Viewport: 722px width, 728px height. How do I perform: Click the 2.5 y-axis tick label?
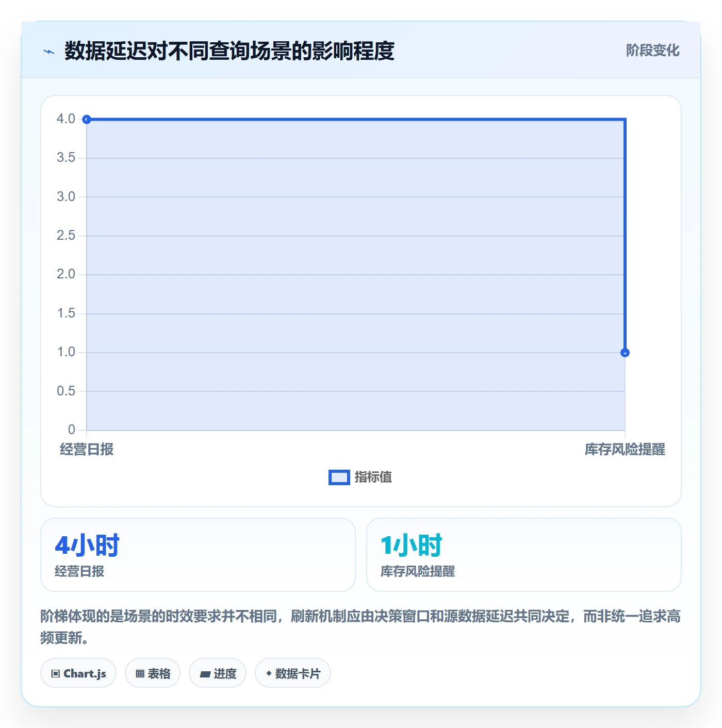pyautogui.click(x=66, y=236)
